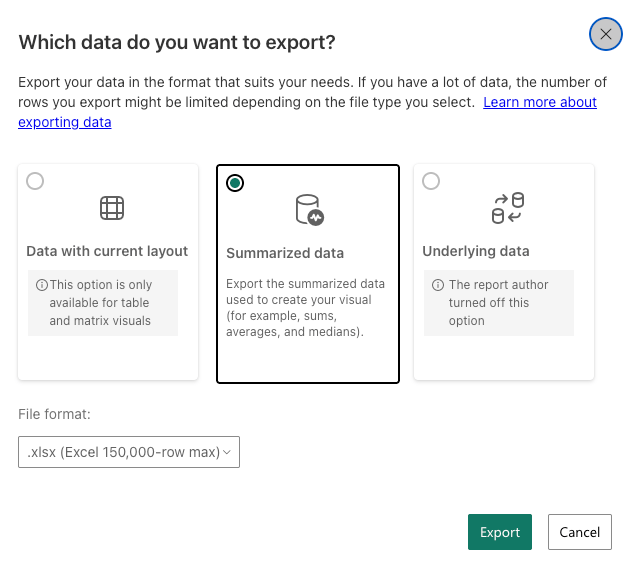Click the 'Which data do you want to export?' heading

[177, 42]
